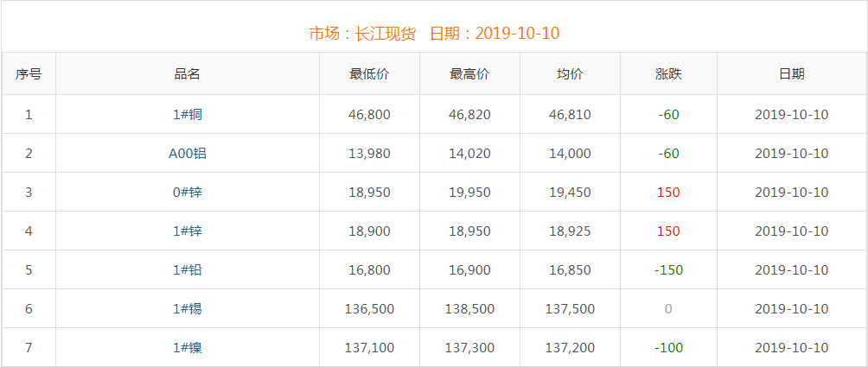Image resolution: width=868 pixels, height=367 pixels.
Task: Click the 1#铜 average price 46,810
Action: click(570, 115)
